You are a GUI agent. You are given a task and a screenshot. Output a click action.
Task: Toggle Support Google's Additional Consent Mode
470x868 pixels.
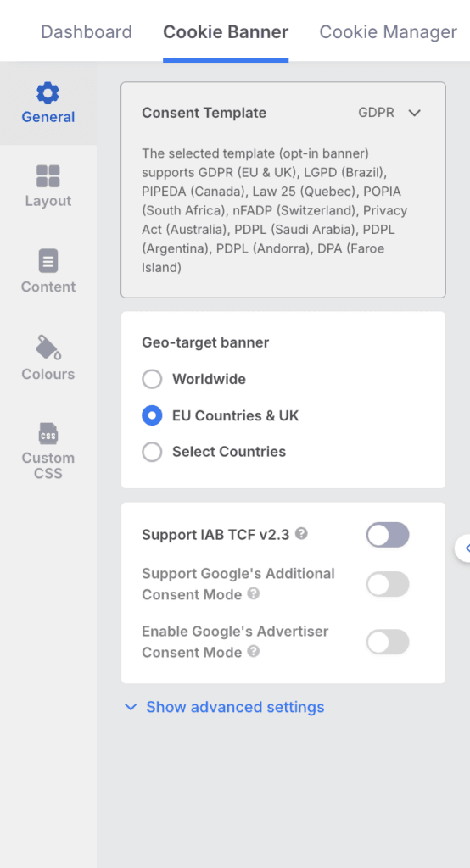coord(388,584)
